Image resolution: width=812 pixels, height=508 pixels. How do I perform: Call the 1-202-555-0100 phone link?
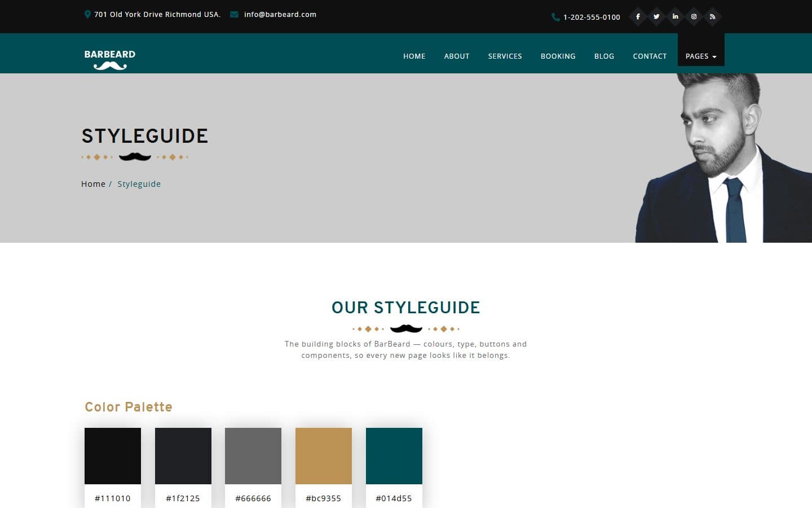pos(592,17)
